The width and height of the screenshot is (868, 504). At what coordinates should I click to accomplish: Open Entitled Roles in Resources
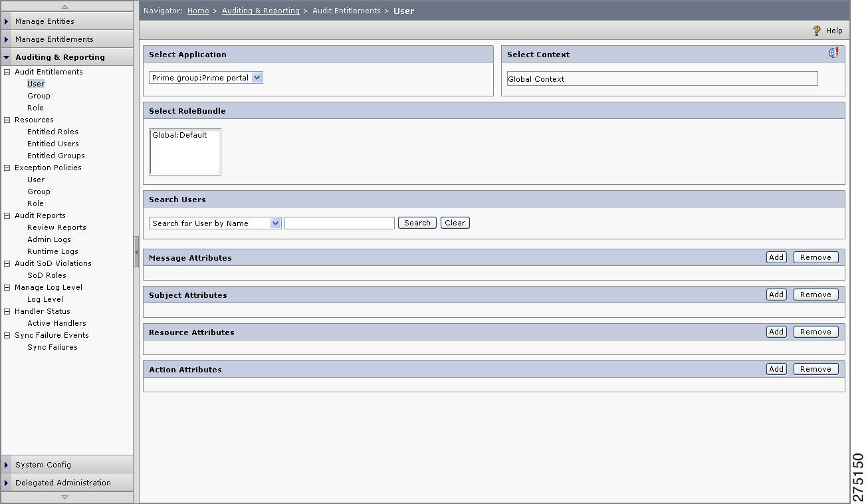tap(53, 132)
